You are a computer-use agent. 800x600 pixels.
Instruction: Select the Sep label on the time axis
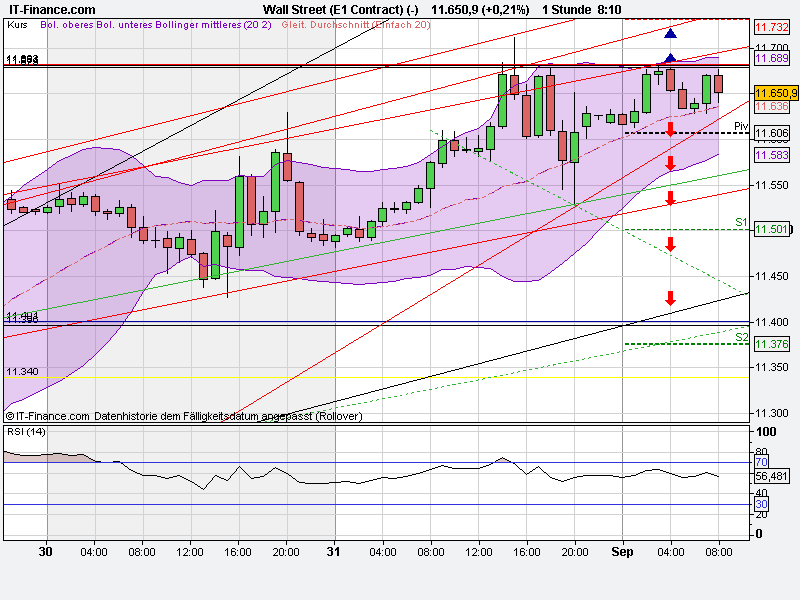point(622,550)
